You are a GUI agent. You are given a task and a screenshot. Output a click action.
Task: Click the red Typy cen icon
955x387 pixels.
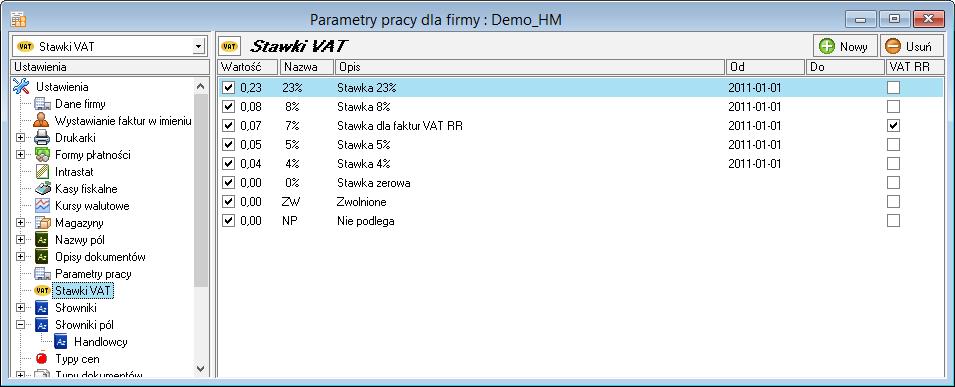click(x=41, y=359)
